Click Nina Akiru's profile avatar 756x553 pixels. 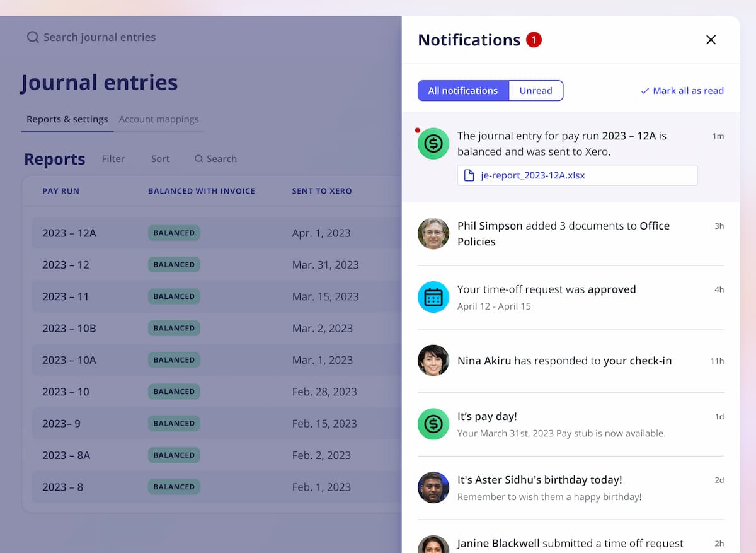coord(433,361)
